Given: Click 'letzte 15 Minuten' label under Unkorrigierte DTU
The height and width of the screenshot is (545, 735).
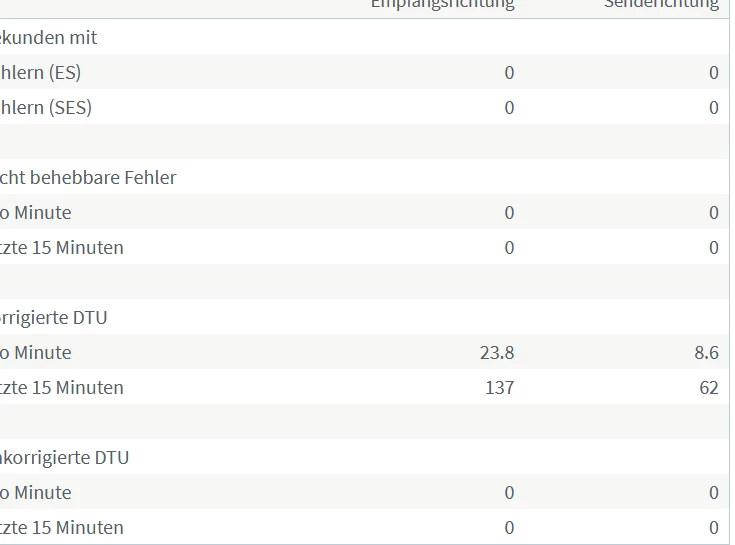Looking at the screenshot, I should click(62, 527).
